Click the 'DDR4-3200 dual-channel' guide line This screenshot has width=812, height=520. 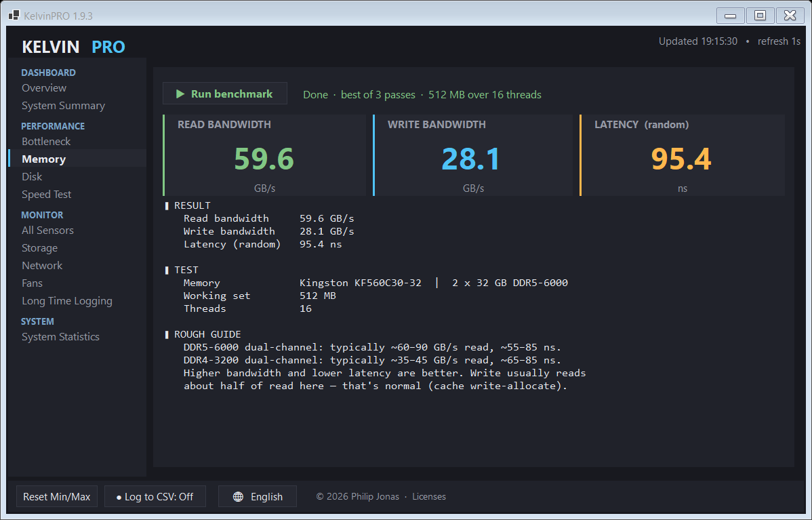[372, 360]
